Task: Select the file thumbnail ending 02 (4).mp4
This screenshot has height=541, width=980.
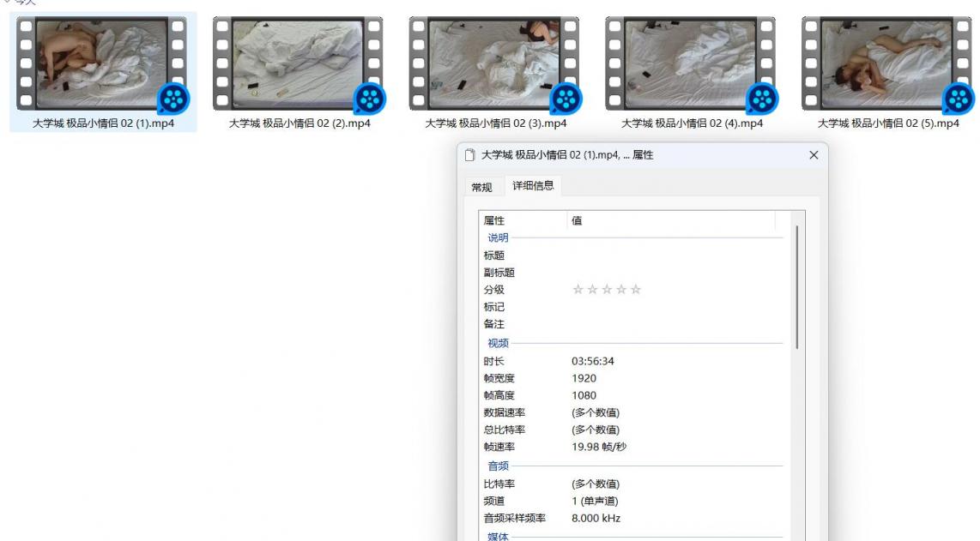Action: [x=690, y=63]
